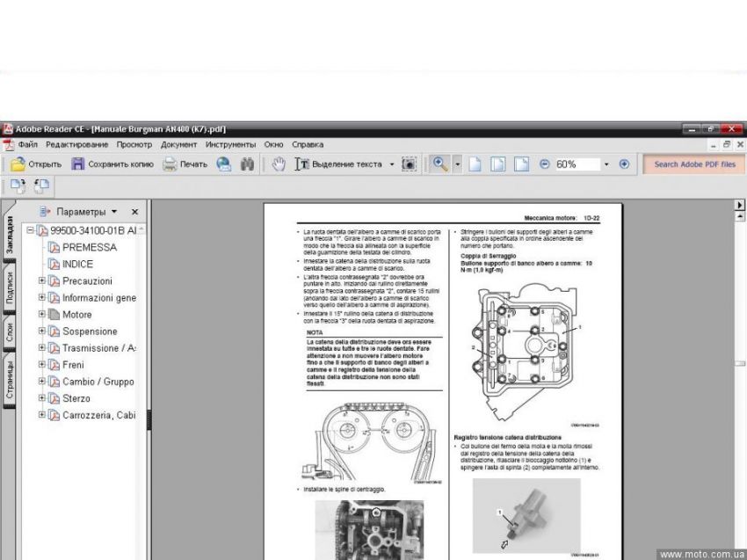
Task: Activate the Выделение текста text select tool
Action: click(x=338, y=164)
